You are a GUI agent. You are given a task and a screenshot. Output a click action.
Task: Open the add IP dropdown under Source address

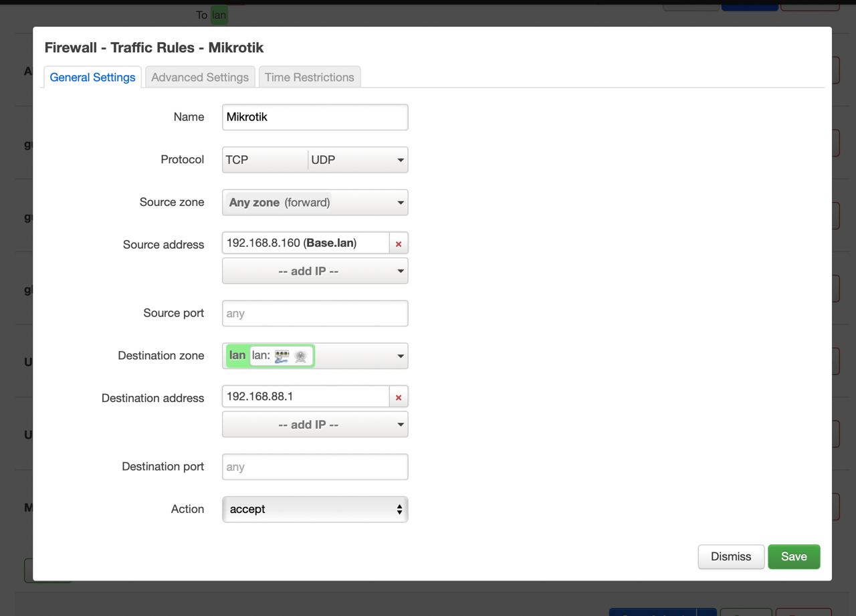click(x=315, y=271)
